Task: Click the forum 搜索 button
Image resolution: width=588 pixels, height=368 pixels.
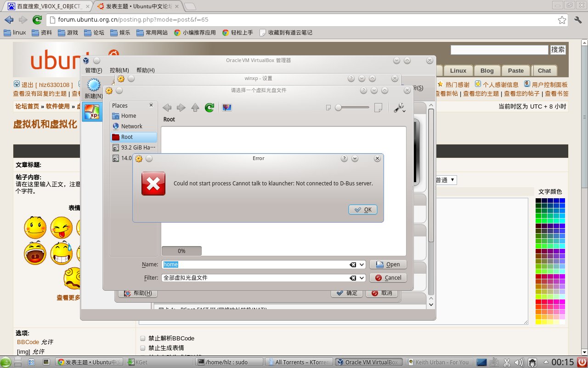Action: (558, 50)
